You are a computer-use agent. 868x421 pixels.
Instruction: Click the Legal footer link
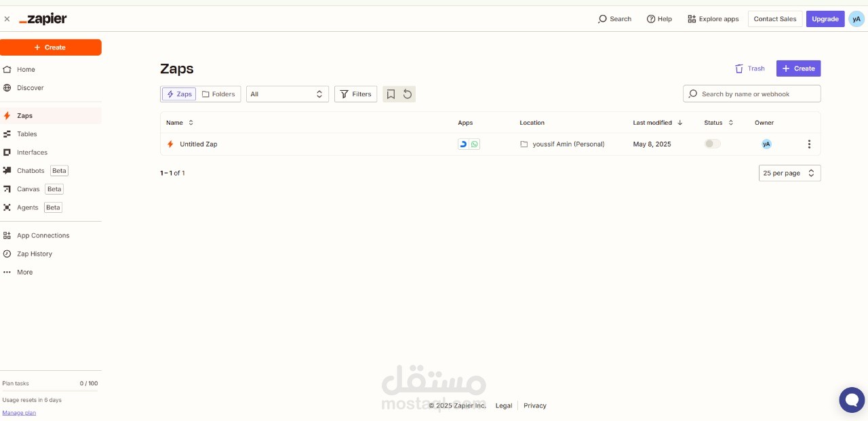pyautogui.click(x=504, y=405)
